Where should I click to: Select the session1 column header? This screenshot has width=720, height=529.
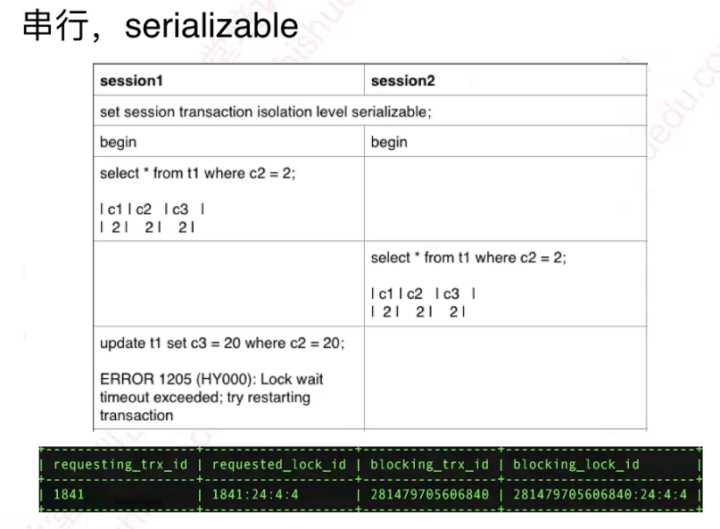135,80
